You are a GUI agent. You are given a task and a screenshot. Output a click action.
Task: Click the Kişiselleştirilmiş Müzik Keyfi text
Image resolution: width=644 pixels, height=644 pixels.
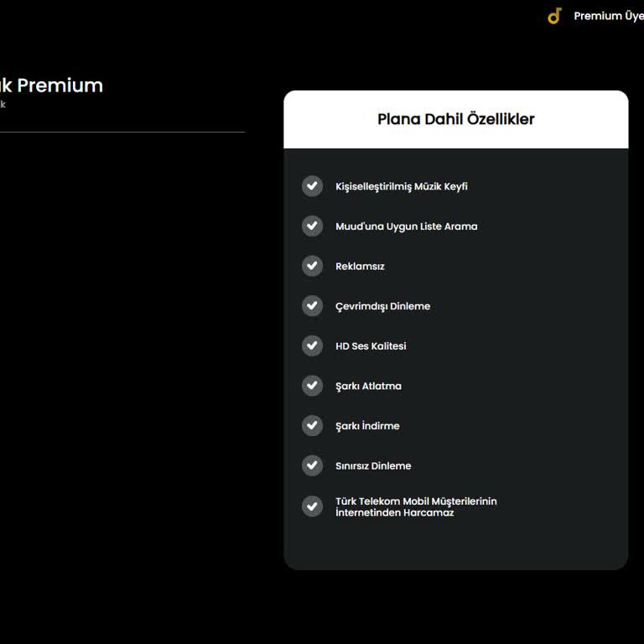[x=402, y=186]
